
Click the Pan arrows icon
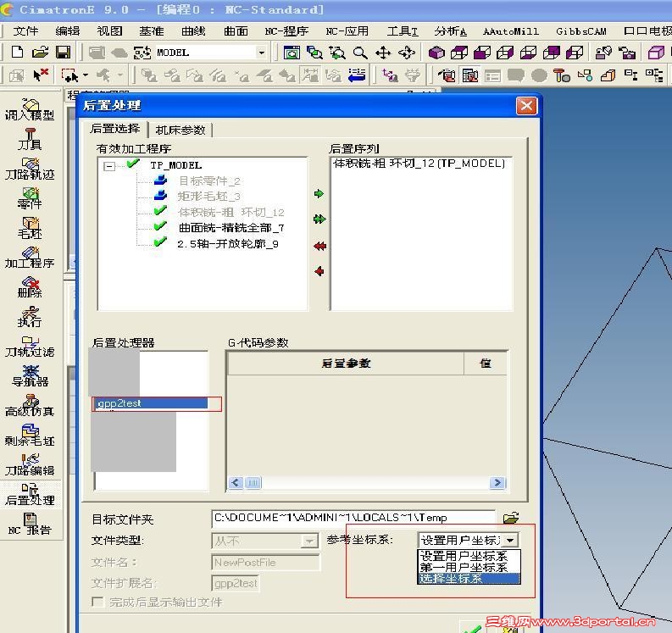(x=383, y=53)
